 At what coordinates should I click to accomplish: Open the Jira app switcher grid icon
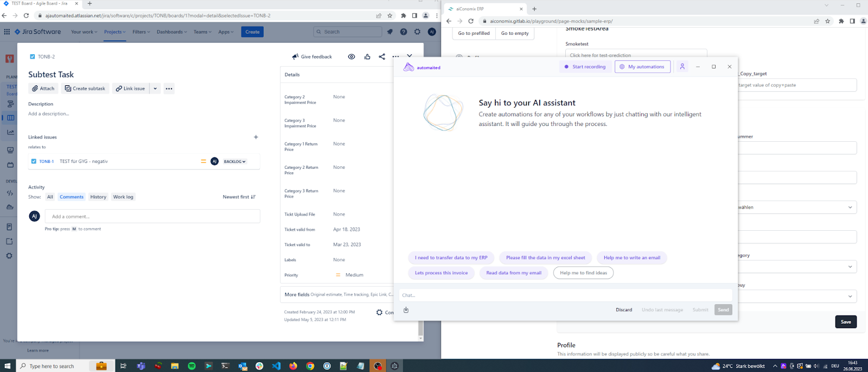pos(7,32)
